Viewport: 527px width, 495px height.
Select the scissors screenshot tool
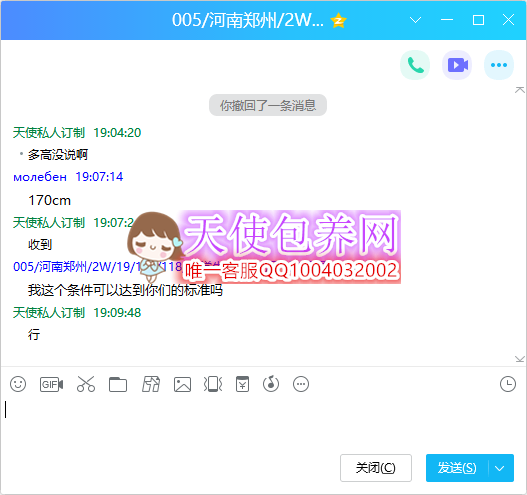coord(86,384)
